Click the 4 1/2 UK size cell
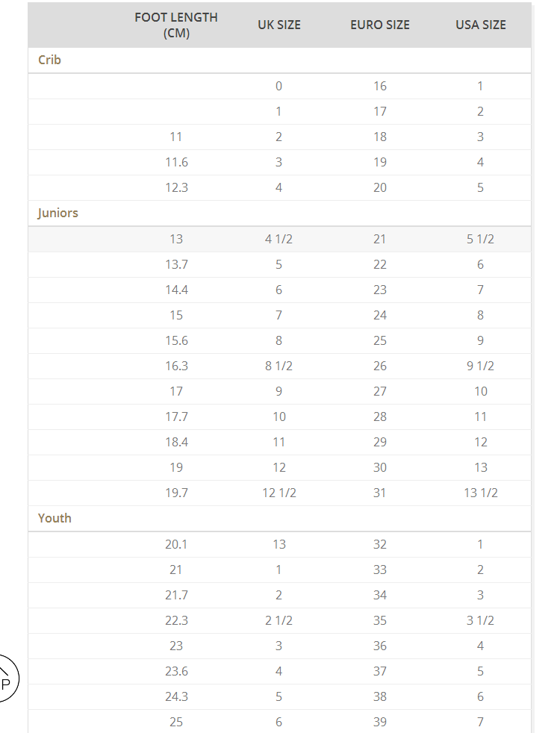The height and width of the screenshot is (733, 560). (x=279, y=239)
